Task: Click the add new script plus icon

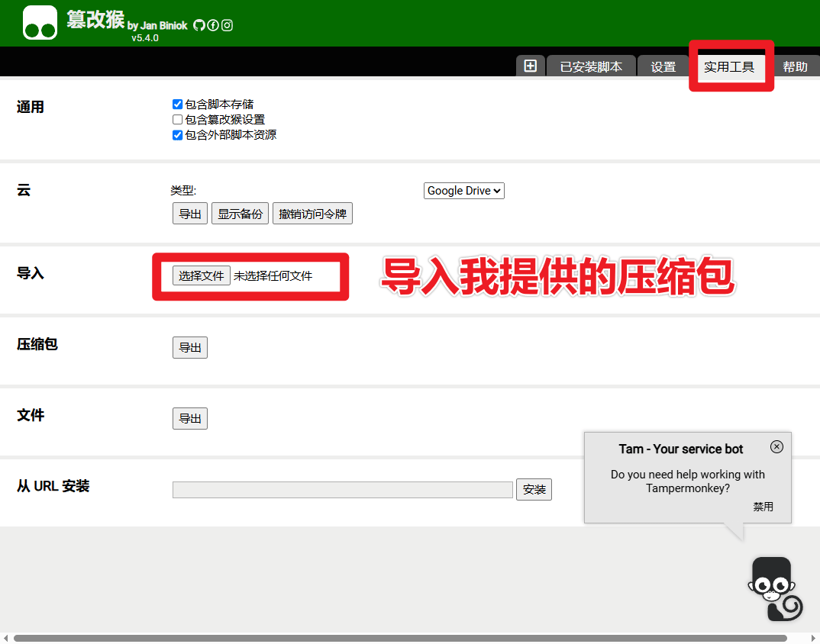Action: (x=531, y=66)
